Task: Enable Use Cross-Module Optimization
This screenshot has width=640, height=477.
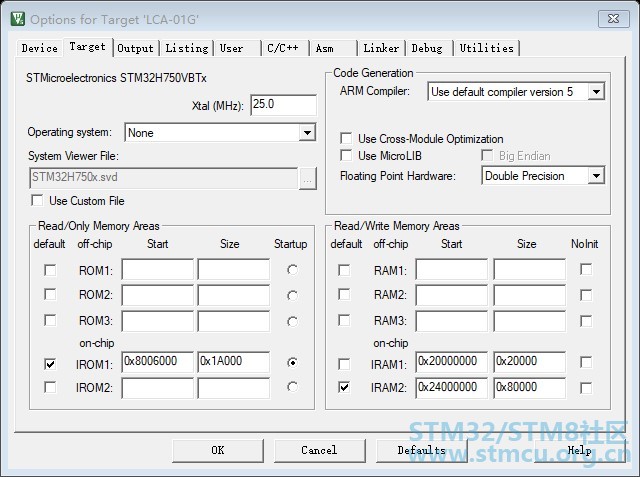Action: pos(346,138)
